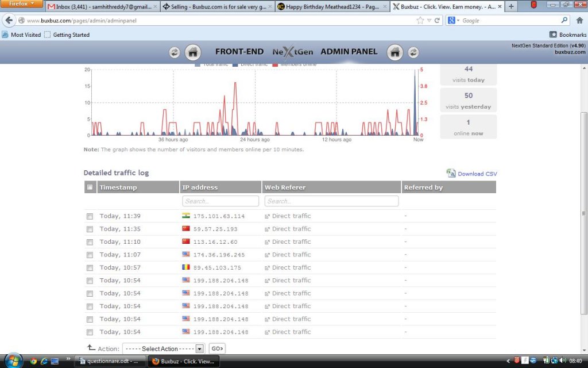588x368 pixels.
Task: Open the Firefox application menu button
Action: (x=21, y=4)
